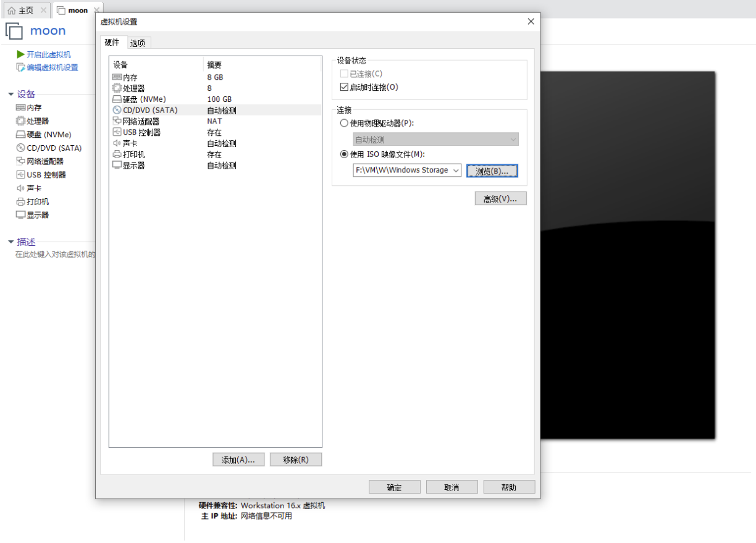
Task: Open 高级(V)... advanced settings button
Action: [x=501, y=198]
